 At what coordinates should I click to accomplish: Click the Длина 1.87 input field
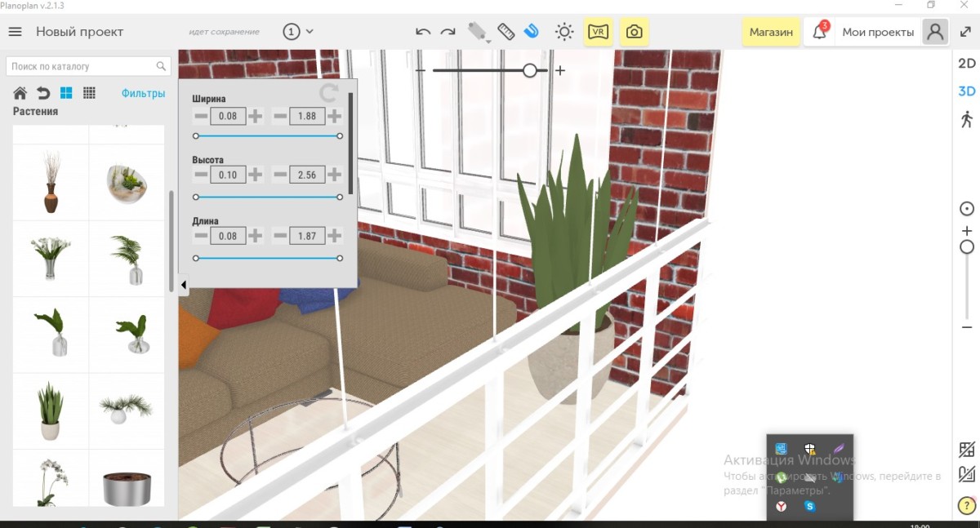point(307,236)
